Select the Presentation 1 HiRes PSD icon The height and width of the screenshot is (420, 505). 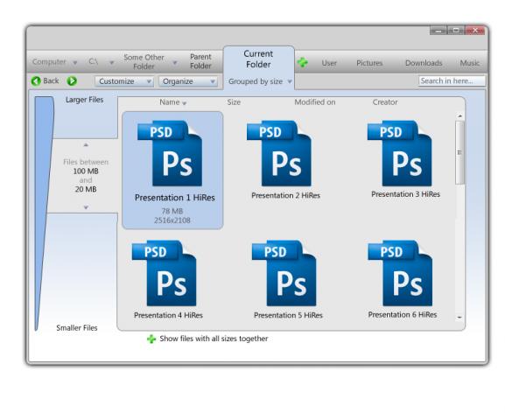[x=170, y=153]
